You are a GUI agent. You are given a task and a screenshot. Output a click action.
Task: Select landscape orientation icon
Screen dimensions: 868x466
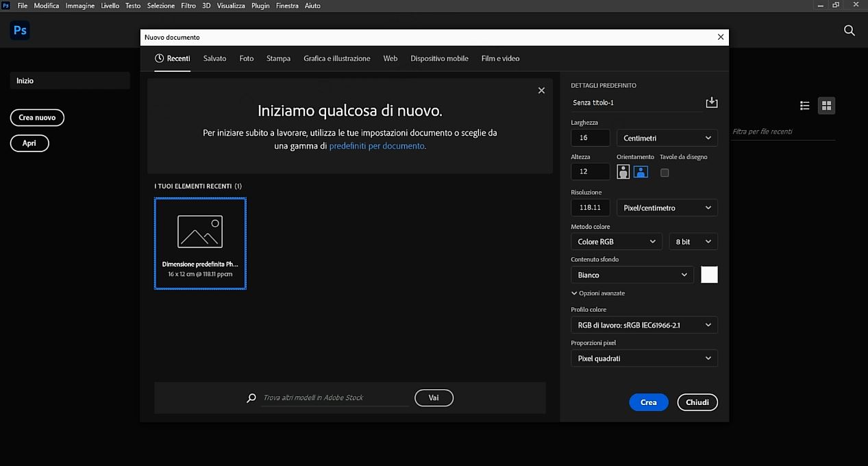coord(641,172)
